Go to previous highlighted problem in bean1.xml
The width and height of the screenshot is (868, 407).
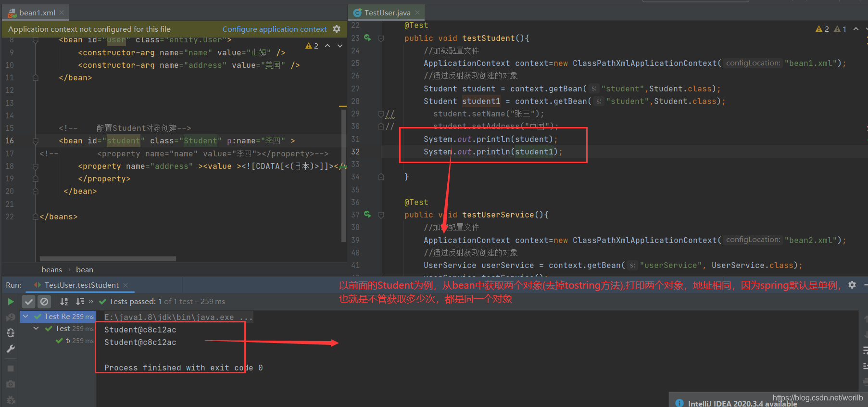(x=327, y=46)
